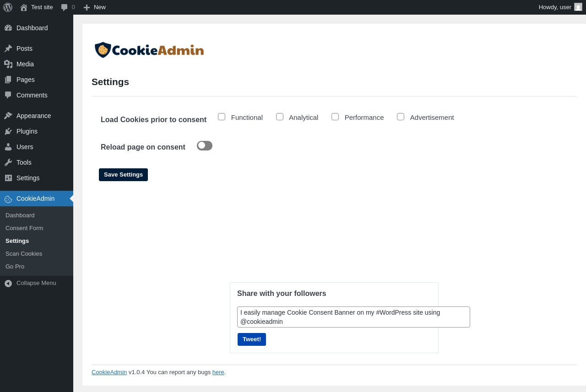Open the WordPress logo menu
This screenshot has height=392, width=586.
8,7
